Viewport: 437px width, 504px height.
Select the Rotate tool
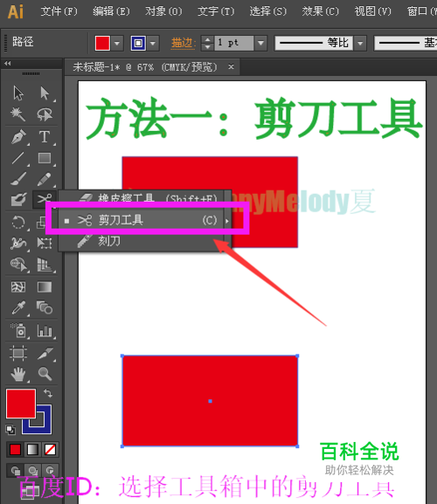pos(18,222)
